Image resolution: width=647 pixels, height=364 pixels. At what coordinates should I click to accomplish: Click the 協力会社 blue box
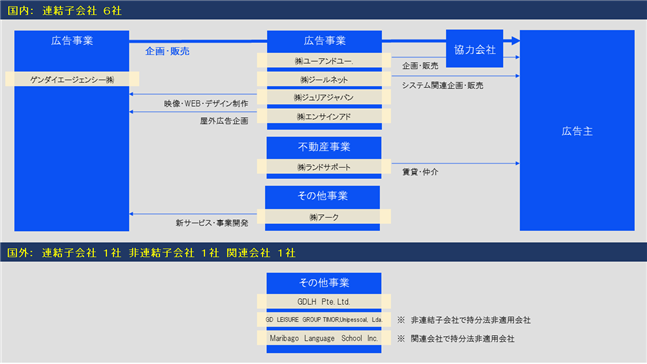tap(475, 49)
